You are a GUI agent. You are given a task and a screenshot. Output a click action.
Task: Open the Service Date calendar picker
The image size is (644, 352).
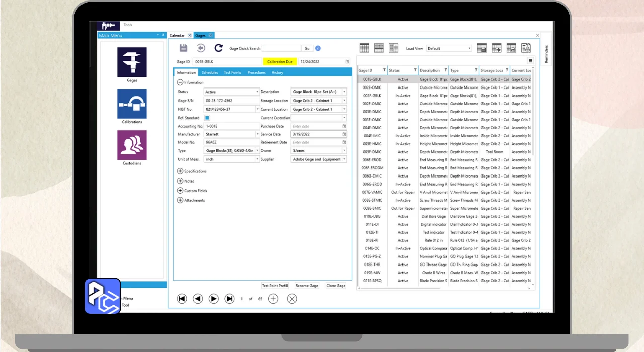pyautogui.click(x=344, y=134)
